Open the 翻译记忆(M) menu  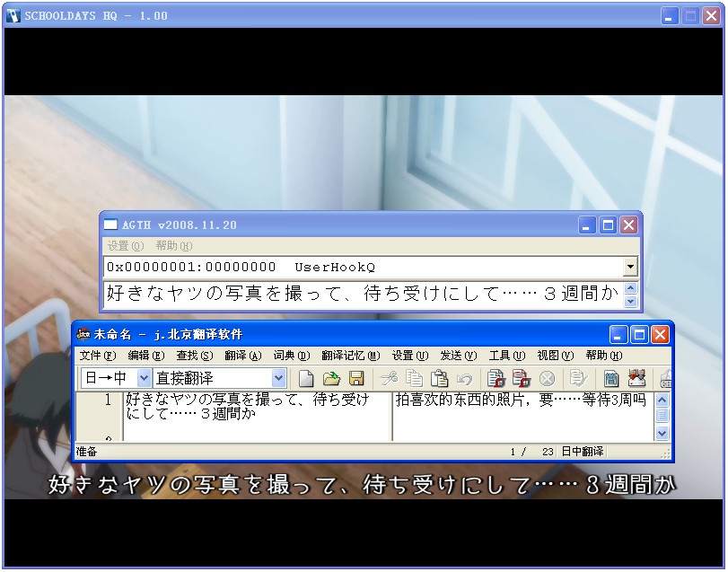coord(351,356)
